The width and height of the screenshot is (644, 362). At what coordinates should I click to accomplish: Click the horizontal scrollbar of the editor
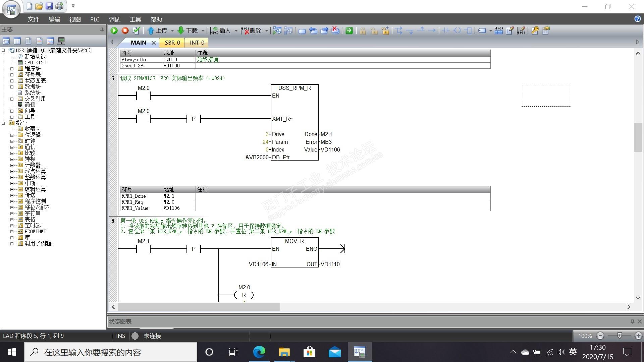tap(199, 307)
